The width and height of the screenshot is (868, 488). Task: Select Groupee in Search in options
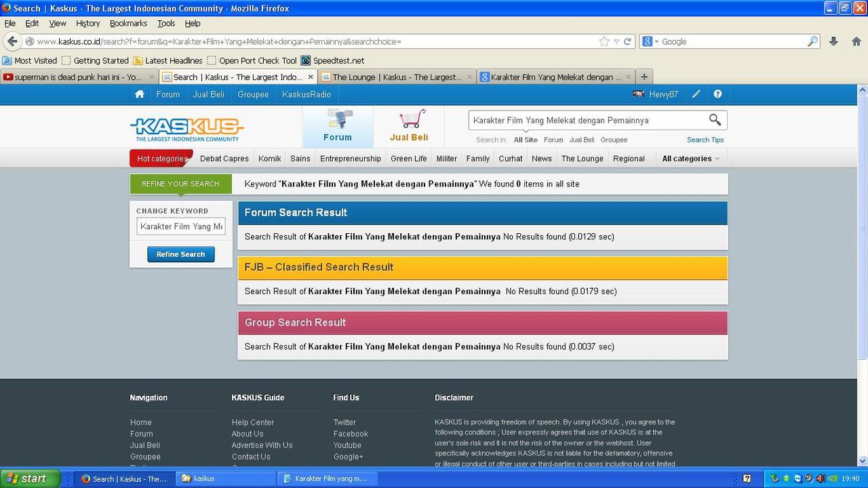614,140
